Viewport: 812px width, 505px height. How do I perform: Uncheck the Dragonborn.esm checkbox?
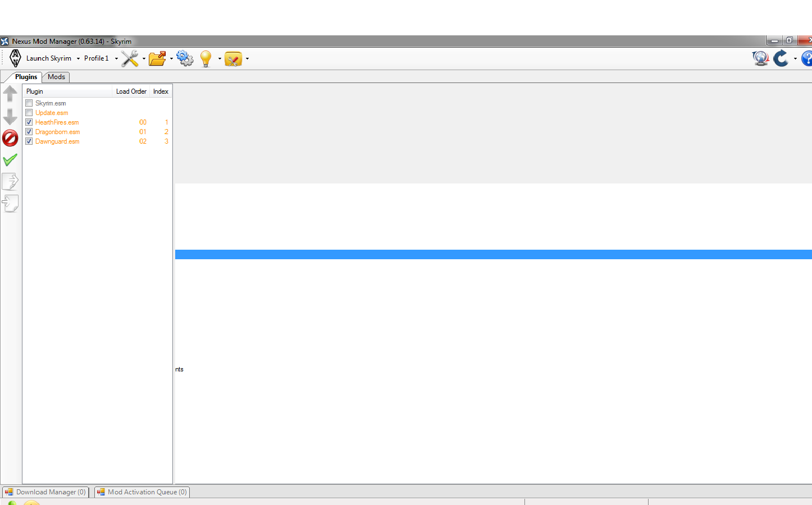(x=29, y=132)
